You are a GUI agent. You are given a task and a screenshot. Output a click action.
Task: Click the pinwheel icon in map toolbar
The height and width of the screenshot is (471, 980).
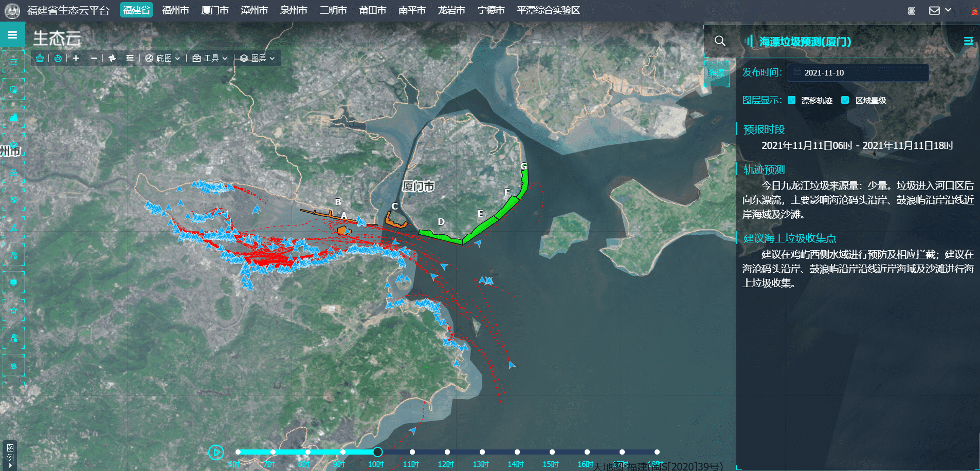click(112, 59)
